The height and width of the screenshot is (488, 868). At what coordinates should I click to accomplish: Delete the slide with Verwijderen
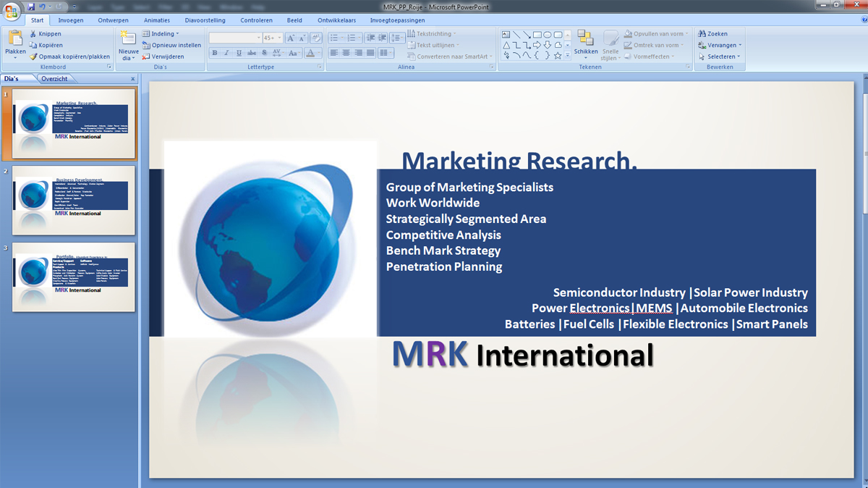point(163,56)
